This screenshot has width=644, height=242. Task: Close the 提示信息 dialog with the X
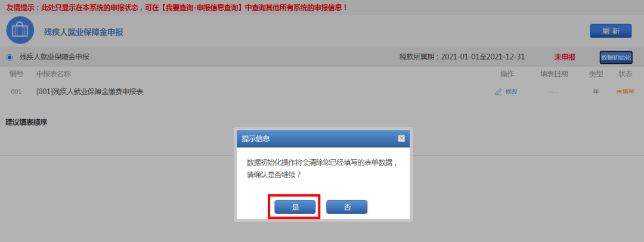401,138
